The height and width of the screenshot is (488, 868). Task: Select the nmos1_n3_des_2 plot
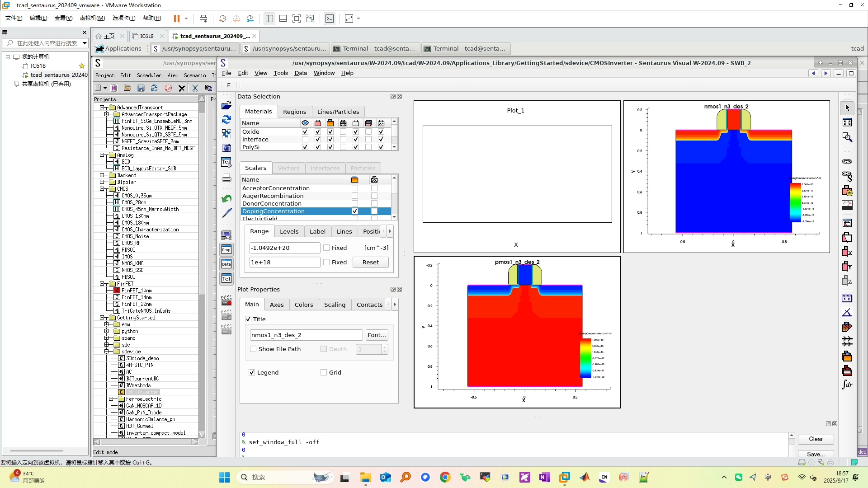click(726, 177)
